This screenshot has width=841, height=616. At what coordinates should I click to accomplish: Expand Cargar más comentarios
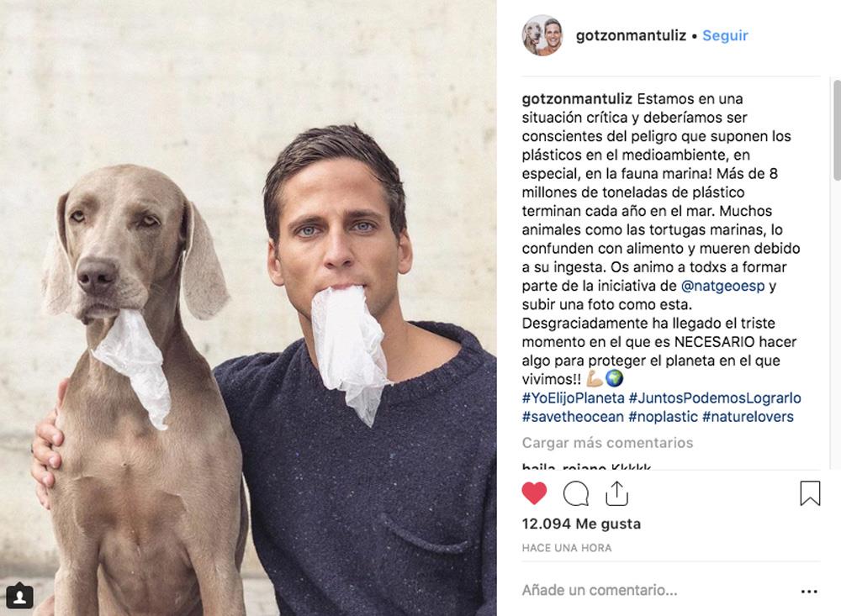[607, 443]
